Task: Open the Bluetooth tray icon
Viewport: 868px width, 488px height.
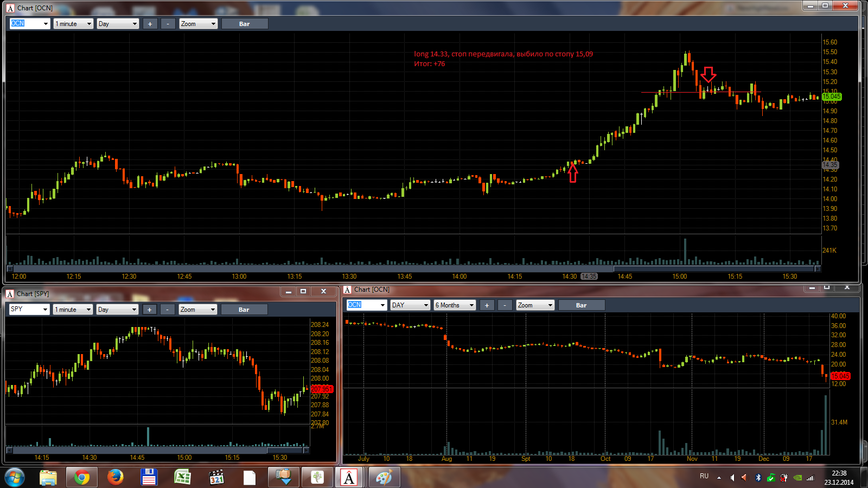Action: click(x=758, y=478)
